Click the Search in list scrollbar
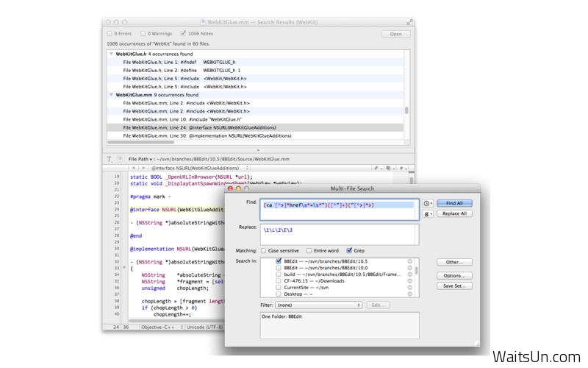This screenshot has width=588, height=368. coord(416,271)
